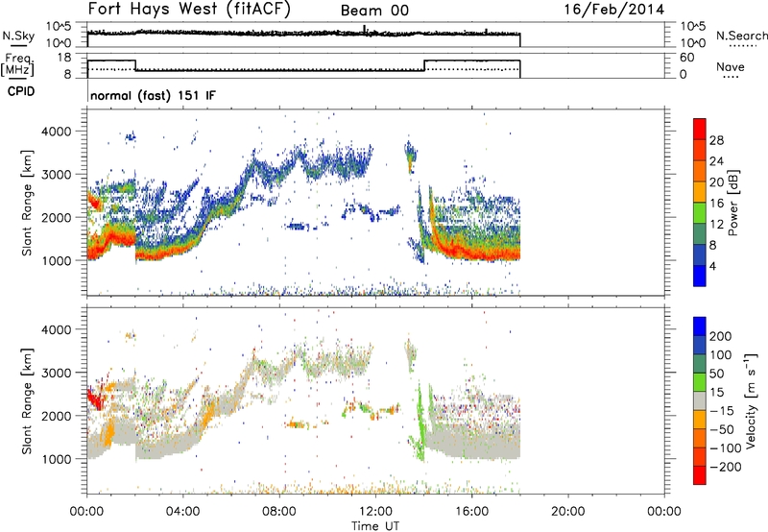Click the "normal (fast) 151 IF" mode text
This screenshot has height=532, width=768.
pos(153,95)
